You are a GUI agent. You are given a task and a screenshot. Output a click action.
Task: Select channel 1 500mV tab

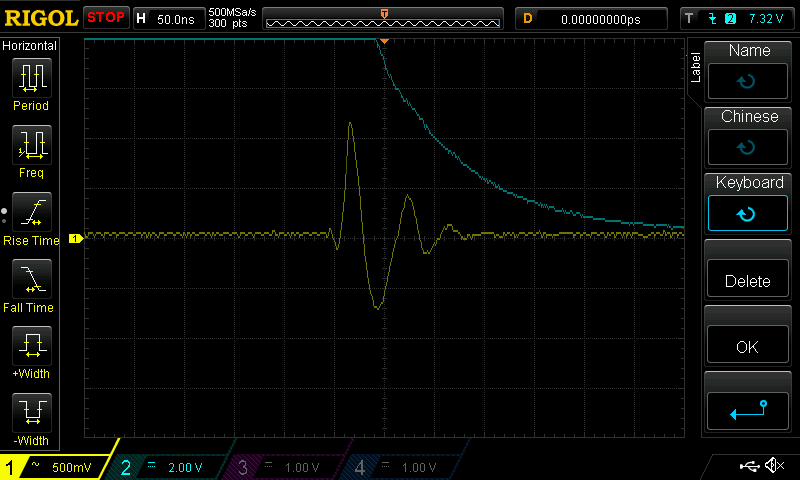pos(54,467)
